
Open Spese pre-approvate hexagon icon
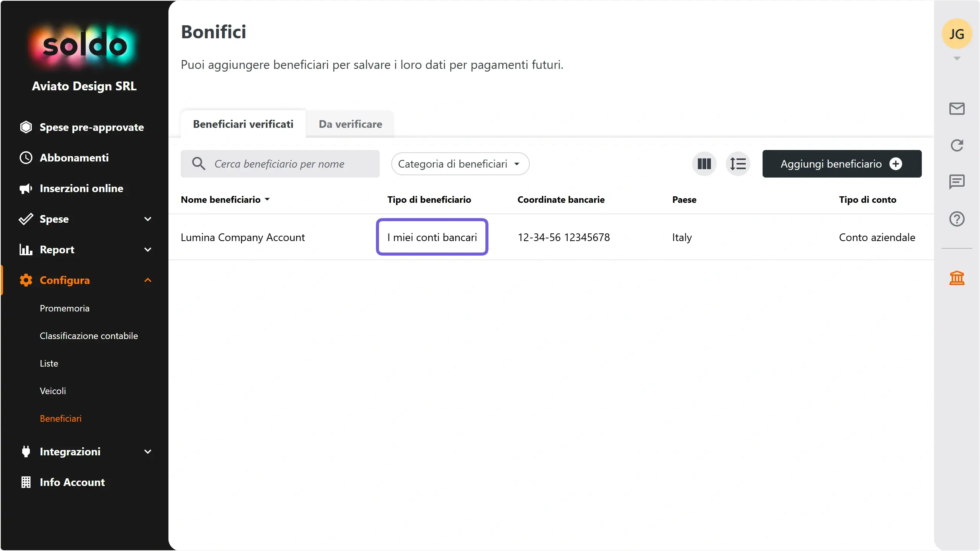[x=26, y=127]
